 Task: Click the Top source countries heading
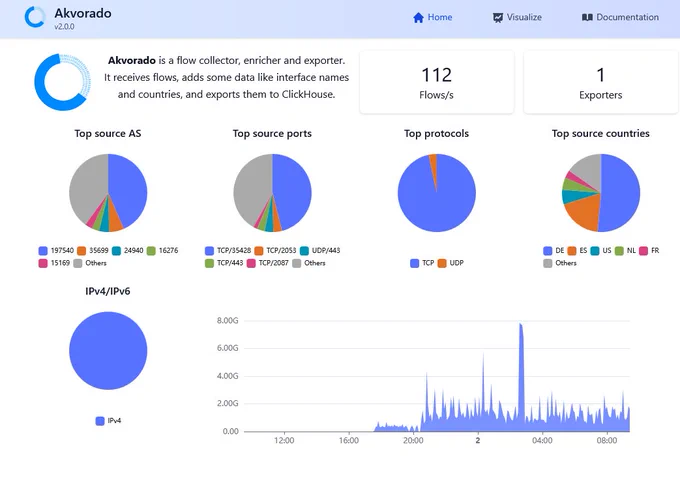coord(601,134)
